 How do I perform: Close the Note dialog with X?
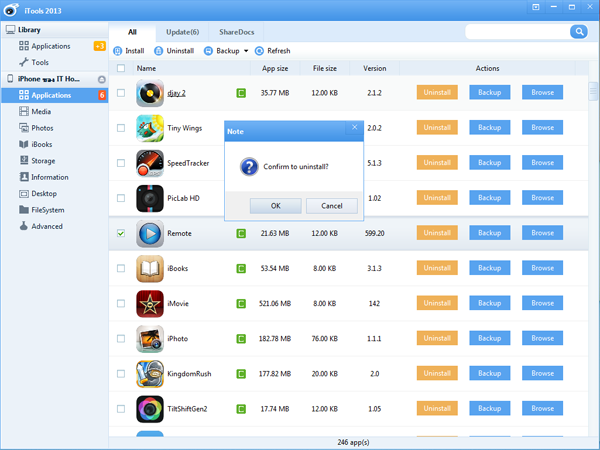click(x=355, y=128)
